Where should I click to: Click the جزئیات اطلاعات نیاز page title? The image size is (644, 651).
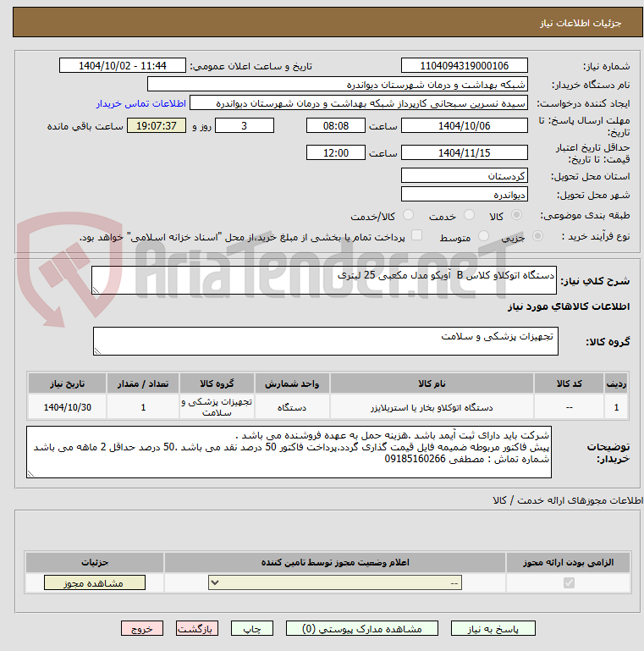[x=580, y=23]
